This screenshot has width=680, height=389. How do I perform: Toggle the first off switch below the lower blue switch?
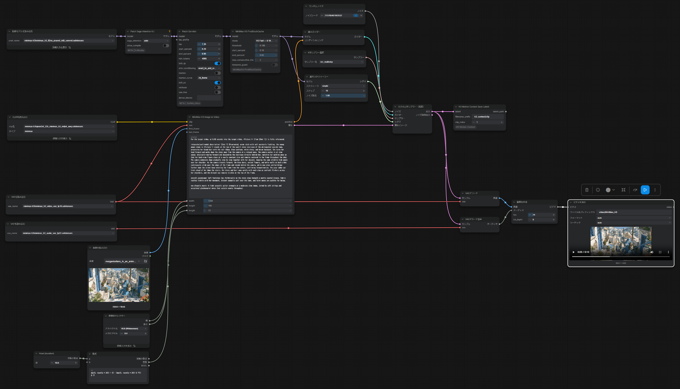click(x=217, y=87)
